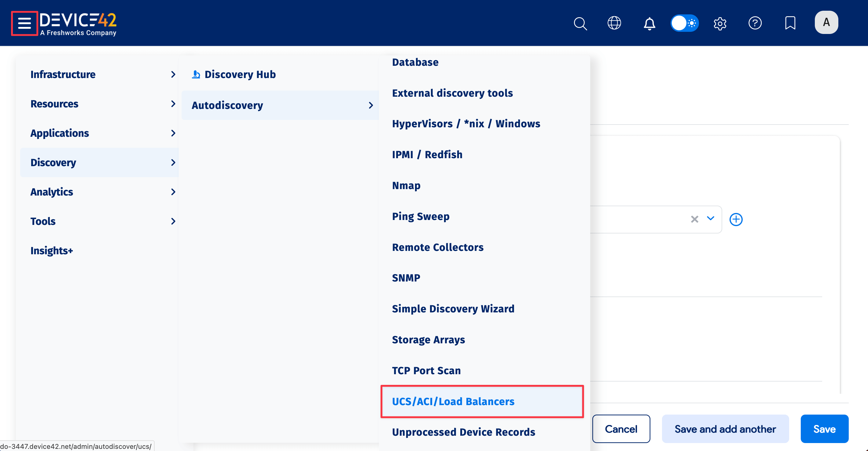This screenshot has width=868, height=451.
Task: Expand the Autodiscovery submenu chevron
Action: [x=371, y=105]
